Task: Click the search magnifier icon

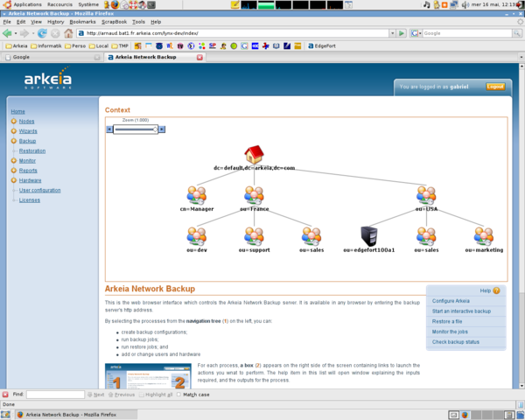Action: click(x=517, y=33)
